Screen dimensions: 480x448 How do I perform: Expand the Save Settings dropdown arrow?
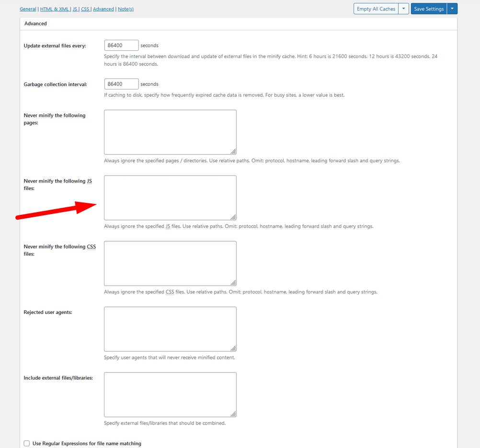tap(452, 9)
